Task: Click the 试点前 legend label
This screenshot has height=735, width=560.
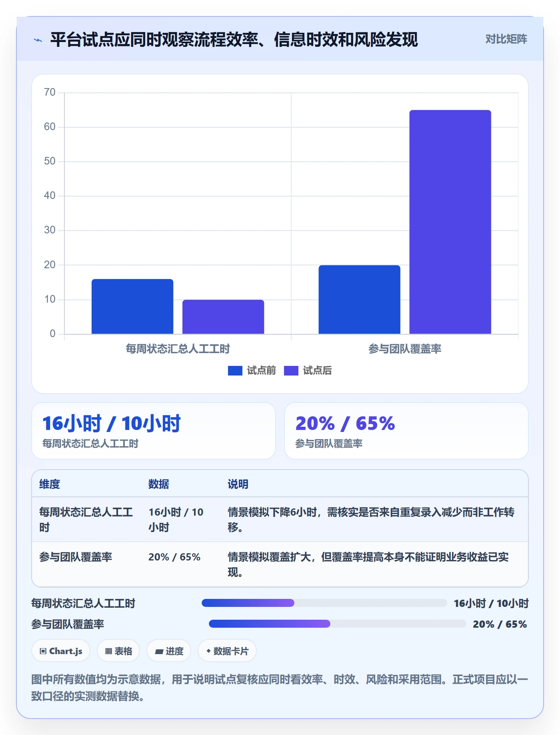Action: [261, 371]
